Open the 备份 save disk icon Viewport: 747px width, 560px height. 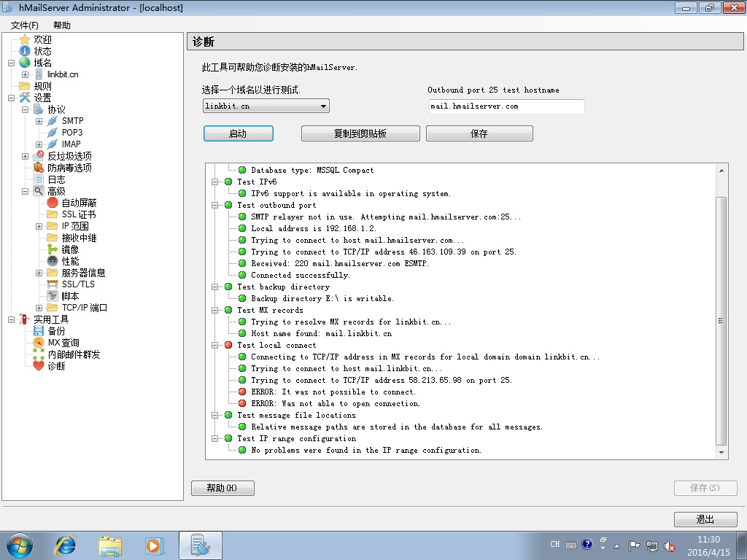(39, 331)
